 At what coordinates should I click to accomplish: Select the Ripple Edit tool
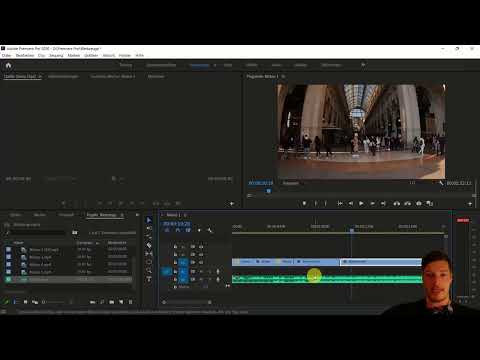click(x=149, y=237)
